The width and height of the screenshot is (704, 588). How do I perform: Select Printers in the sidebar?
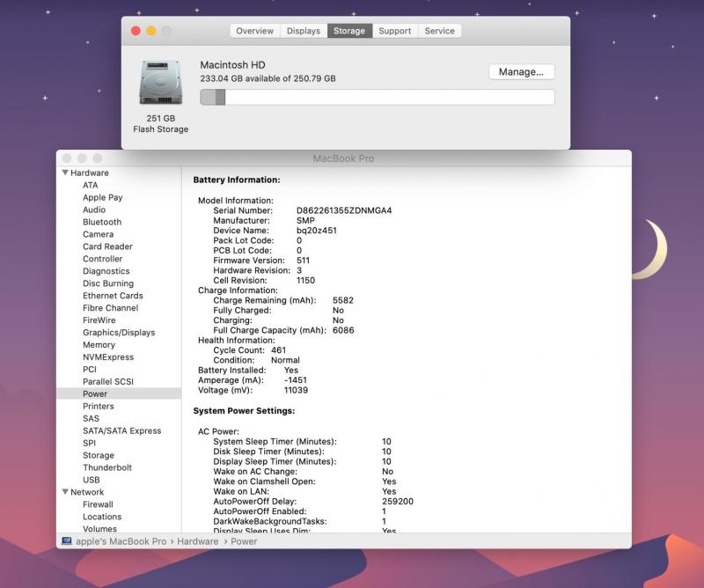pyautogui.click(x=99, y=406)
